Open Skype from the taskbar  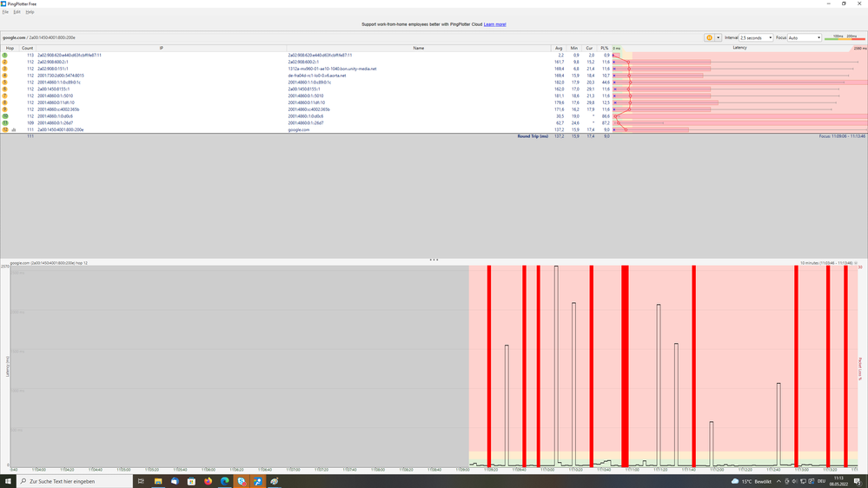pyautogui.click(x=241, y=481)
